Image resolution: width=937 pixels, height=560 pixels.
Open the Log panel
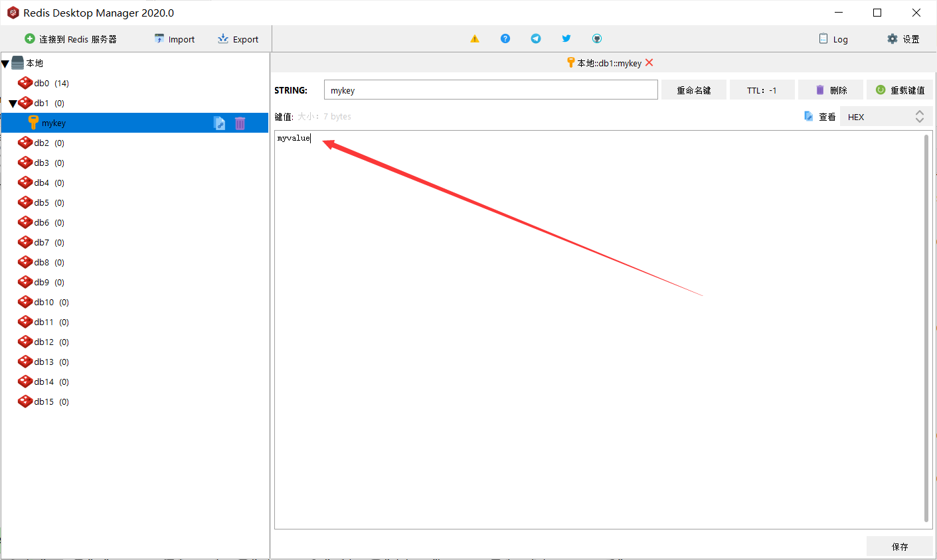(833, 39)
